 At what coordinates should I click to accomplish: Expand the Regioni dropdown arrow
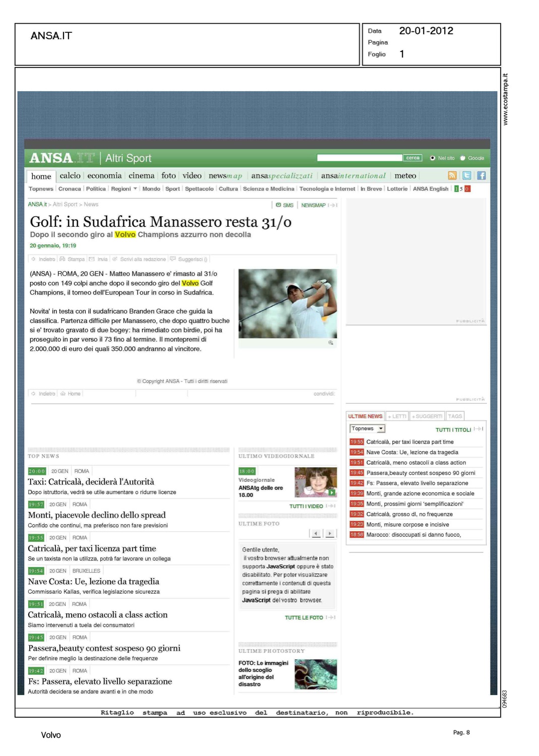(x=135, y=189)
